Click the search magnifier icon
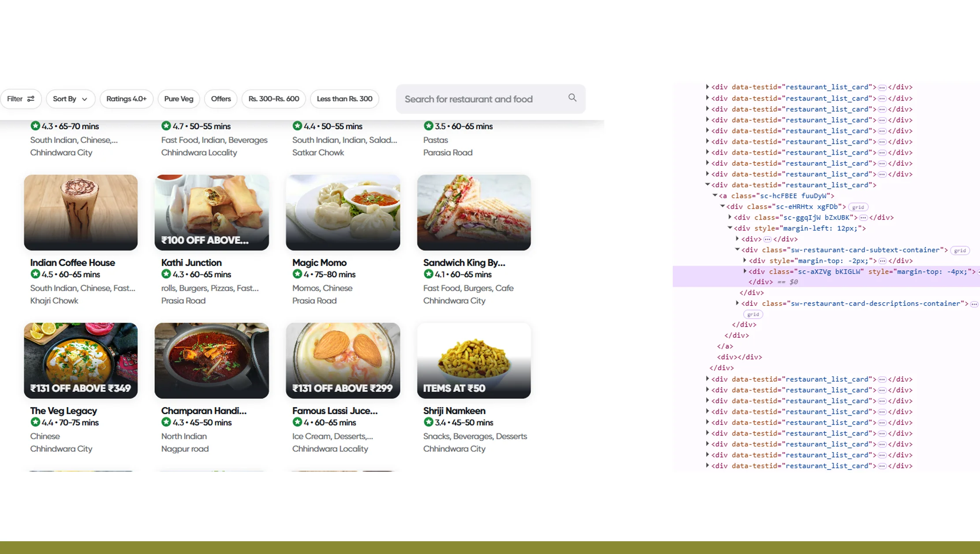The image size is (980, 554). [572, 98]
